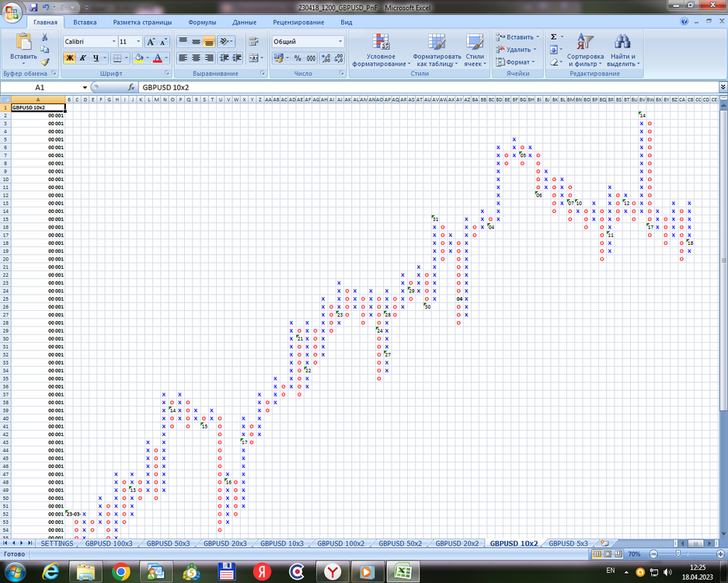Click inside the formula bar
The height and width of the screenshot is (583, 728).
point(429,87)
